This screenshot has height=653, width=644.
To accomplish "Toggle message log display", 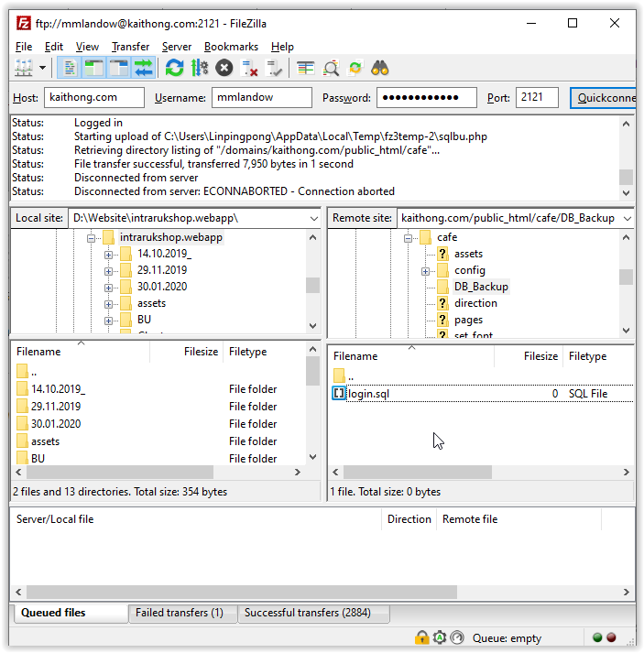I will point(69,68).
